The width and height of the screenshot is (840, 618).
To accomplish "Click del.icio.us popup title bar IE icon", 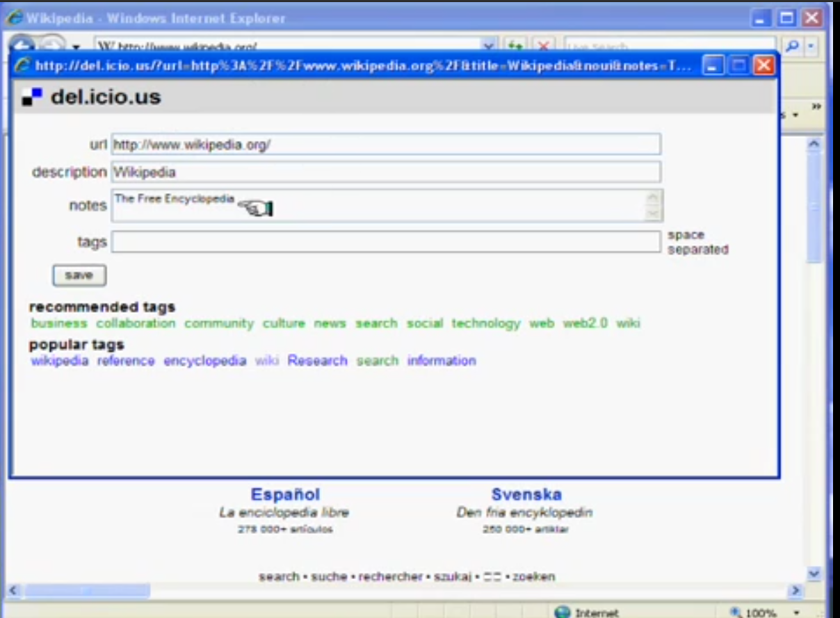I will pyautogui.click(x=24, y=65).
